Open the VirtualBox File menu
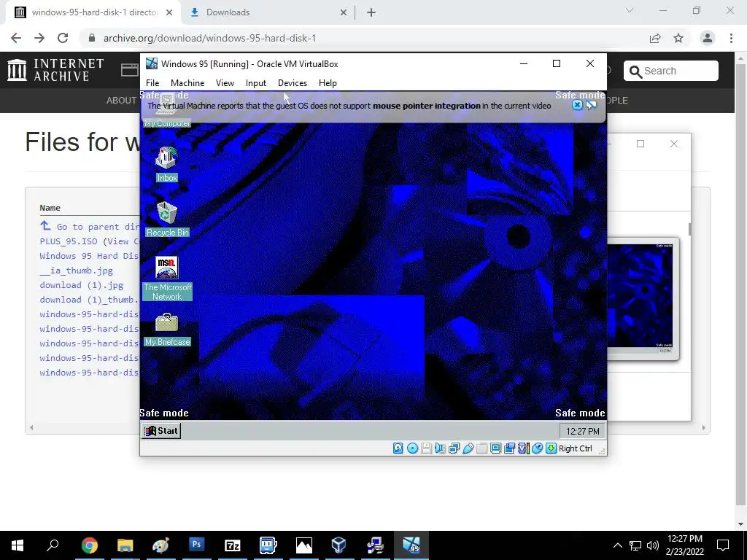747x560 pixels. pyautogui.click(x=152, y=83)
